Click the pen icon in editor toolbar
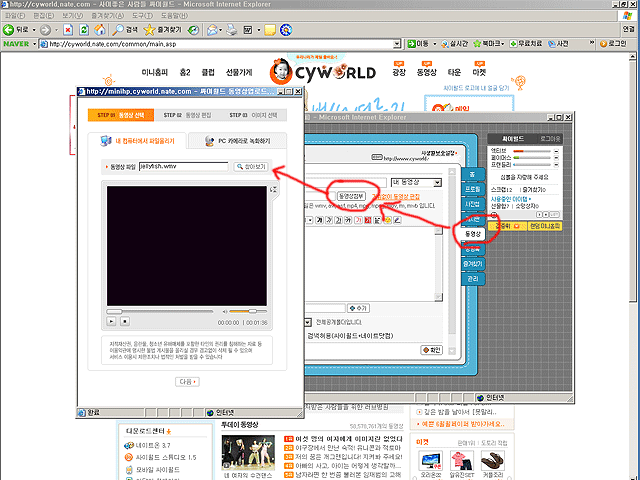The width and height of the screenshot is (640, 480). [397, 220]
